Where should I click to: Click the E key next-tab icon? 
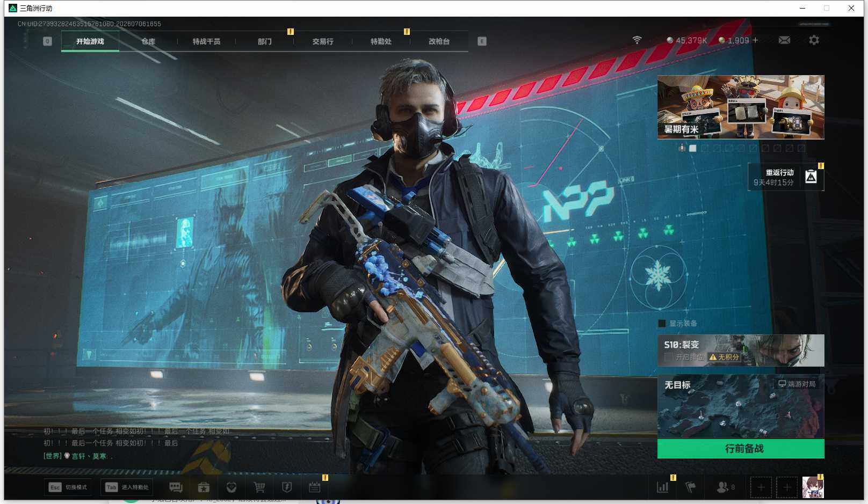click(482, 41)
